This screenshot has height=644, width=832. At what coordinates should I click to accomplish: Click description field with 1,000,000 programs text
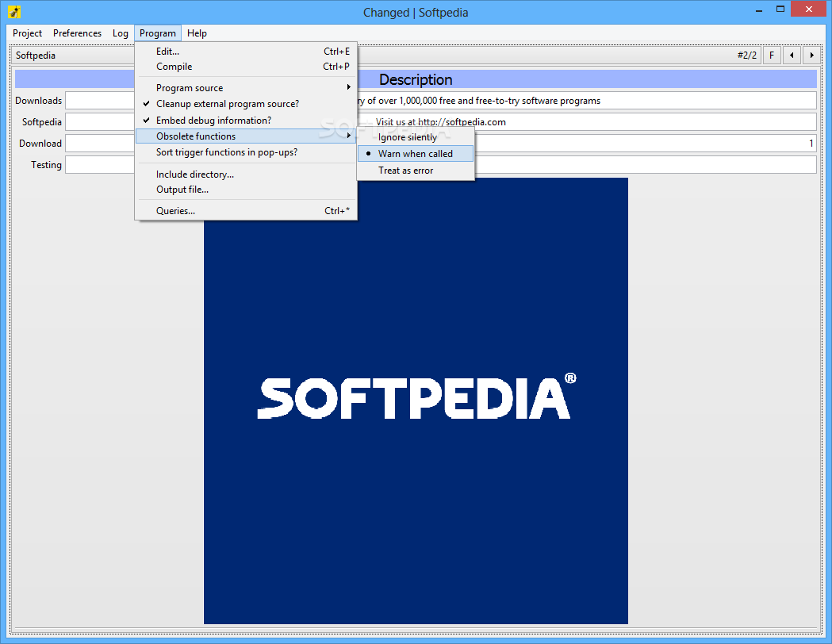[587, 100]
